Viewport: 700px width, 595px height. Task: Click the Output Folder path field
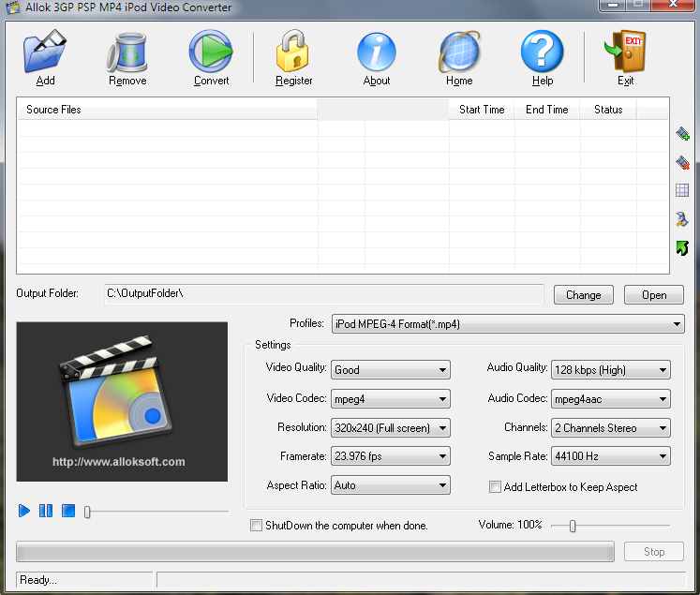[323, 294]
